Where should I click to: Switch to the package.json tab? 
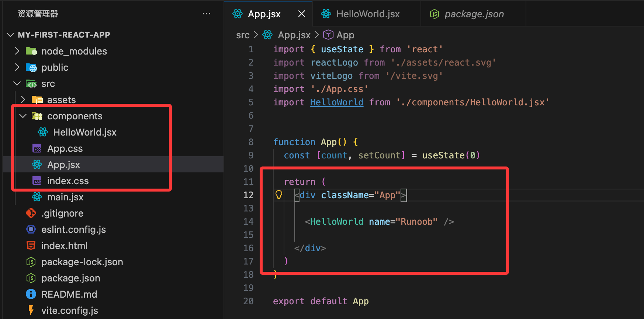coord(474,14)
